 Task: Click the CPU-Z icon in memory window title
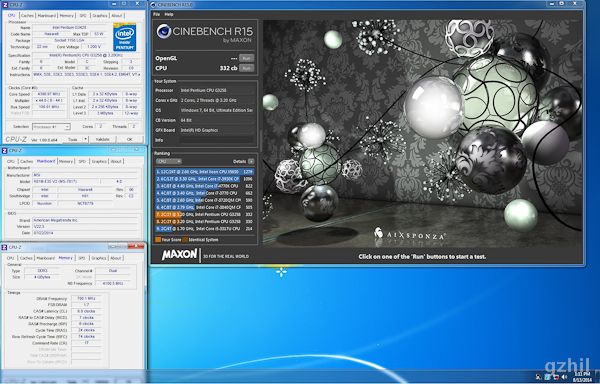pyautogui.click(x=5, y=247)
